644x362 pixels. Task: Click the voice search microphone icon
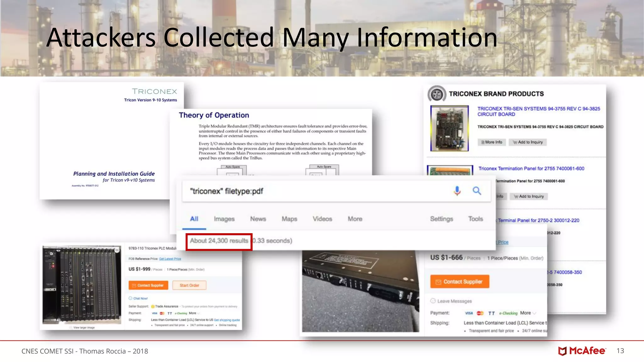[x=457, y=191]
